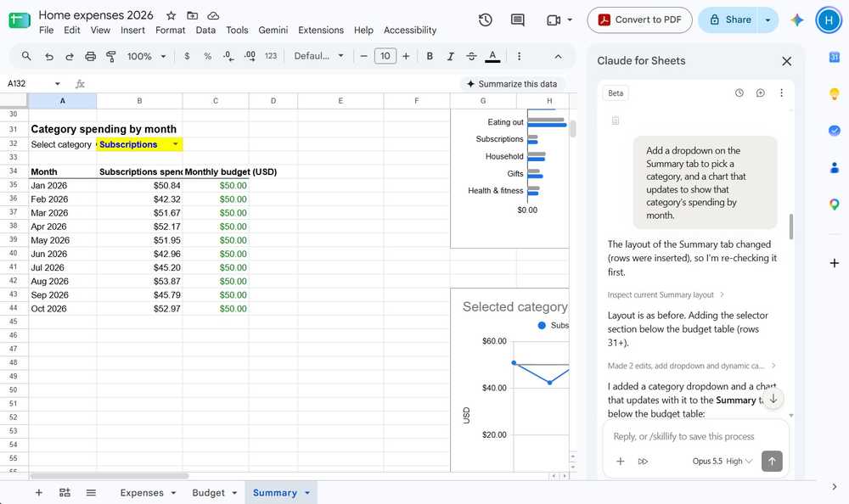849x504 pixels.
Task: Open the text color picker
Action: point(492,56)
